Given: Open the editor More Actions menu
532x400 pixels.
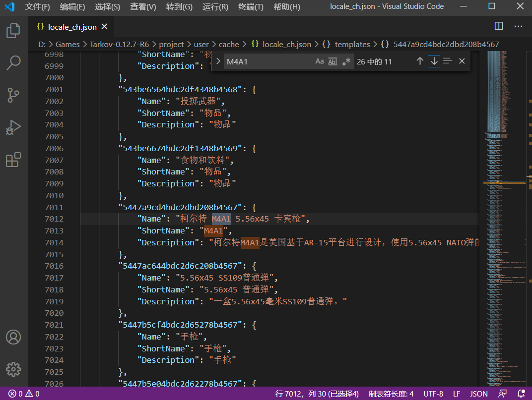Looking at the screenshot, I should [518, 26].
